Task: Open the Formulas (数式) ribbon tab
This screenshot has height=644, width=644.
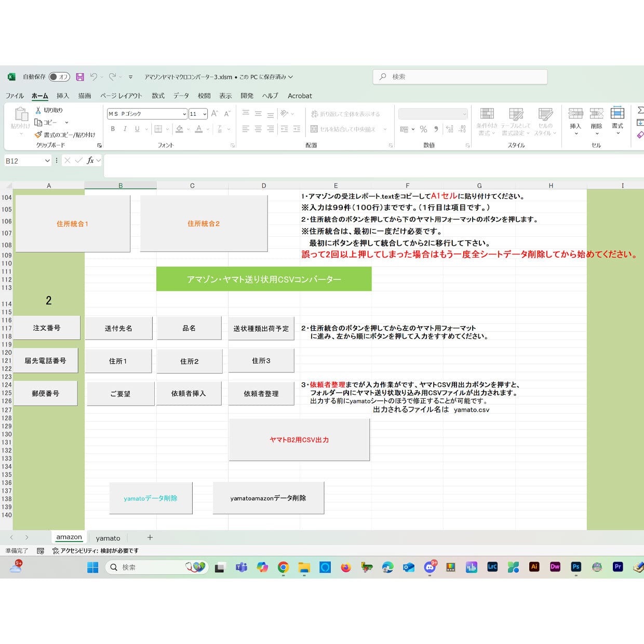Action: click(158, 96)
